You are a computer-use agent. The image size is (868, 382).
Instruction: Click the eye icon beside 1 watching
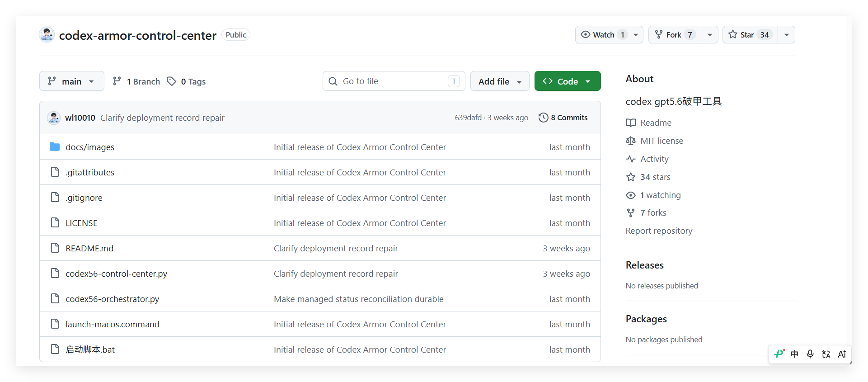click(x=631, y=195)
